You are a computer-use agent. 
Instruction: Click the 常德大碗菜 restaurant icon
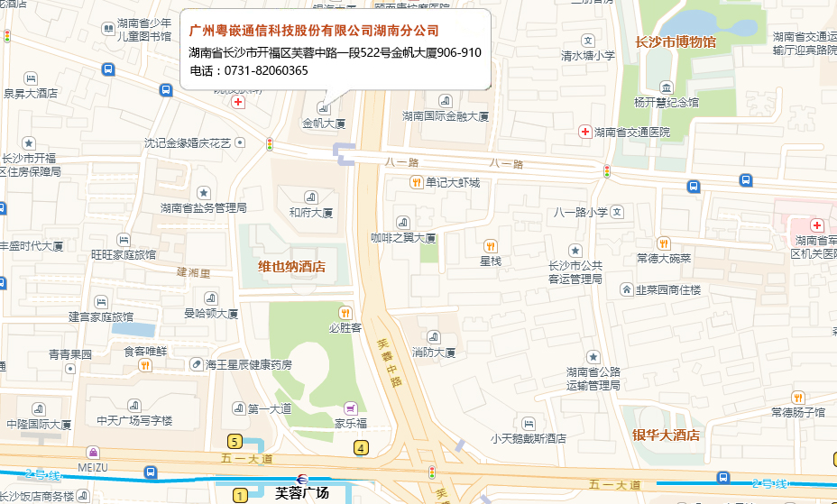click(x=664, y=243)
